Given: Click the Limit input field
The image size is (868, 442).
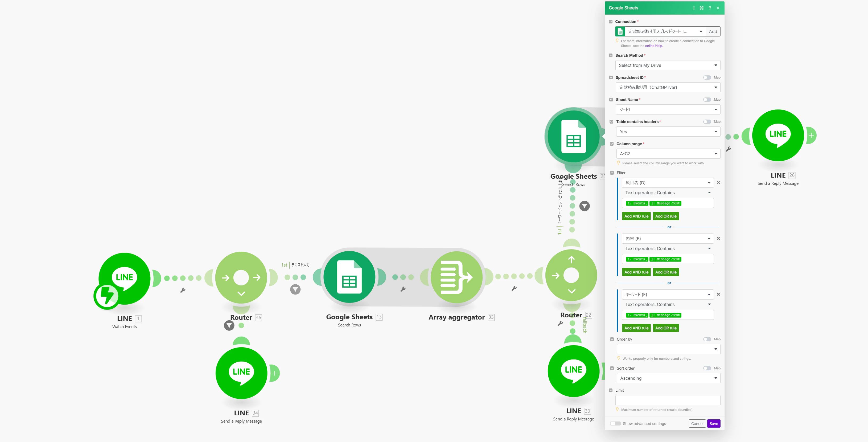Looking at the screenshot, I should point(668,400).
